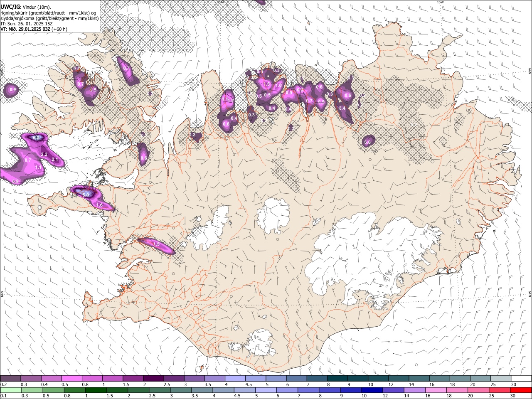Click the bright red 30 swatch in the lower legend

[521, 390]
